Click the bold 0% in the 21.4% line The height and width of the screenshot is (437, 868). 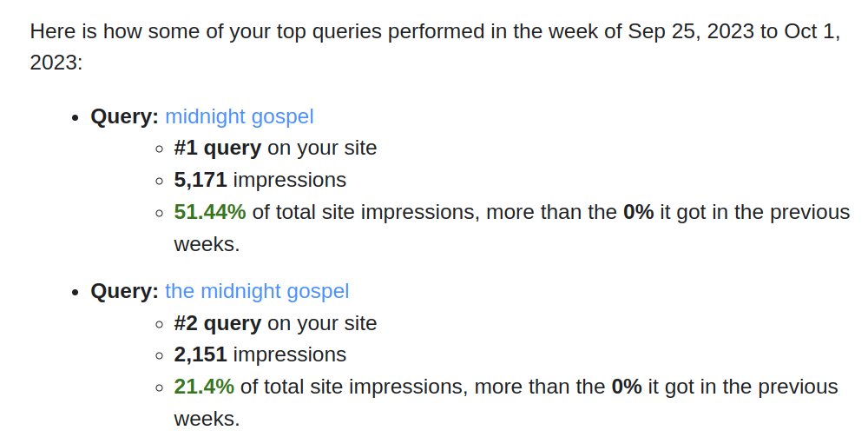[627, 387]
